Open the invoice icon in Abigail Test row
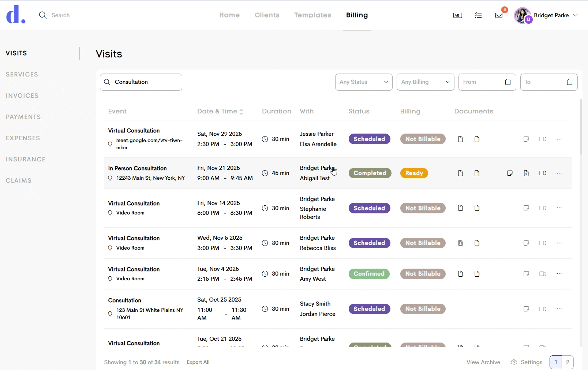588x370 pixels. tap(526, 173)
